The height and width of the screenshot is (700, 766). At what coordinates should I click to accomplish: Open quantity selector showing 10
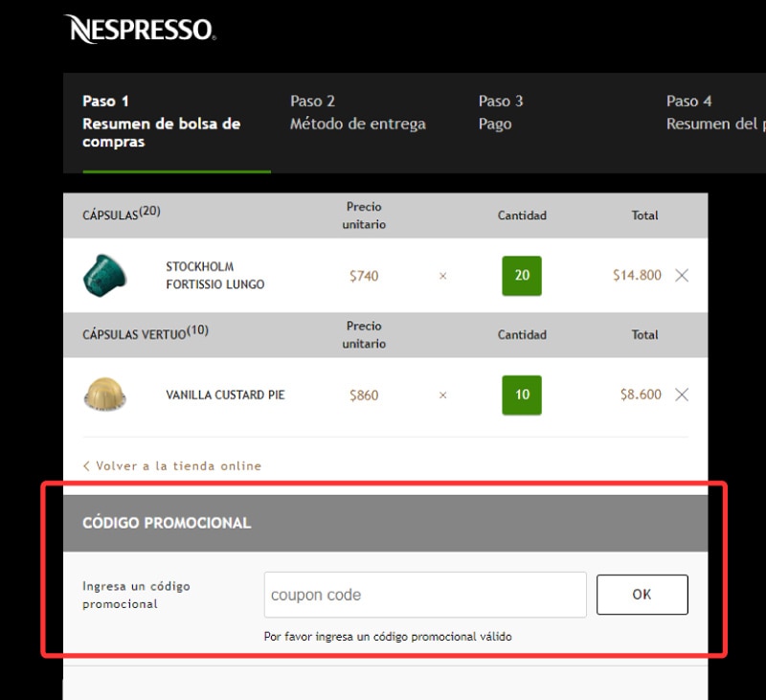522,395
